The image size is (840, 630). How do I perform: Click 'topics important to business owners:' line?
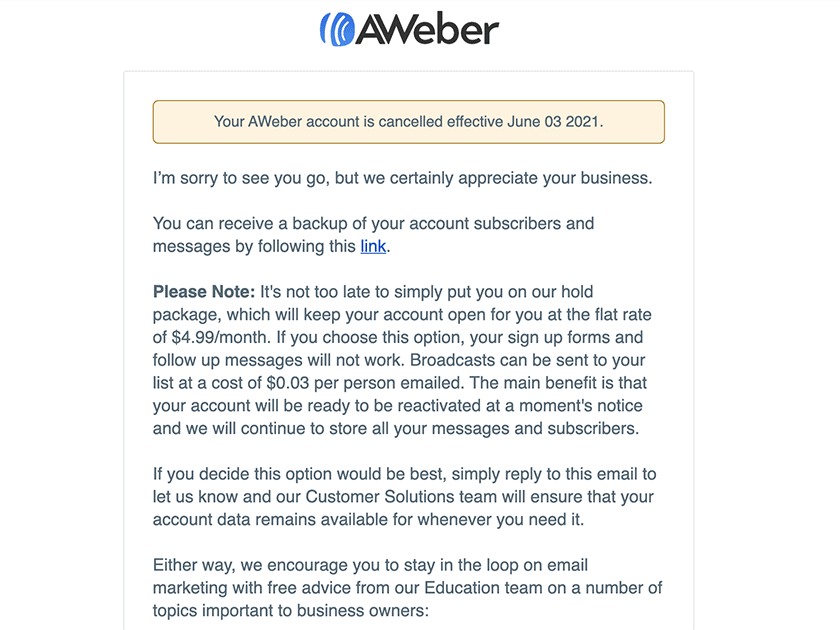291,611
